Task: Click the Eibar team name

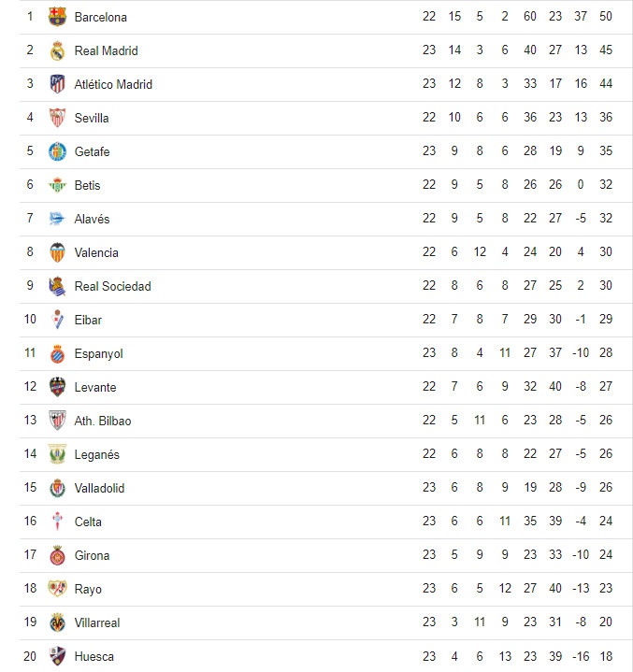Action: 88,320
